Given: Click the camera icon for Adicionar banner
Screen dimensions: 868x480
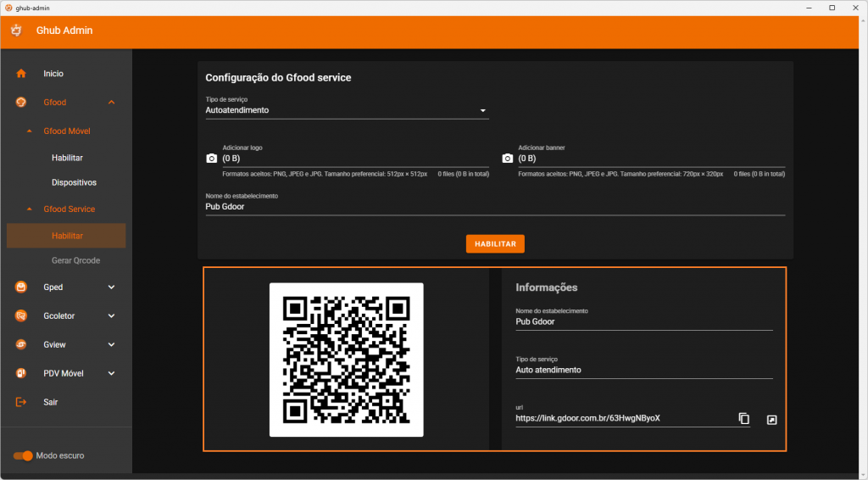Looking at the screenshot, I should (507, 159).
